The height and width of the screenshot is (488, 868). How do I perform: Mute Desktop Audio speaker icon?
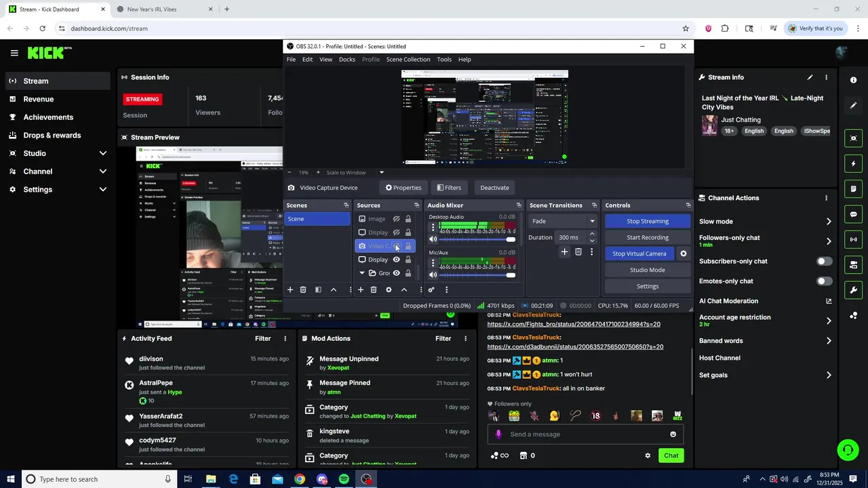point(433,239)
